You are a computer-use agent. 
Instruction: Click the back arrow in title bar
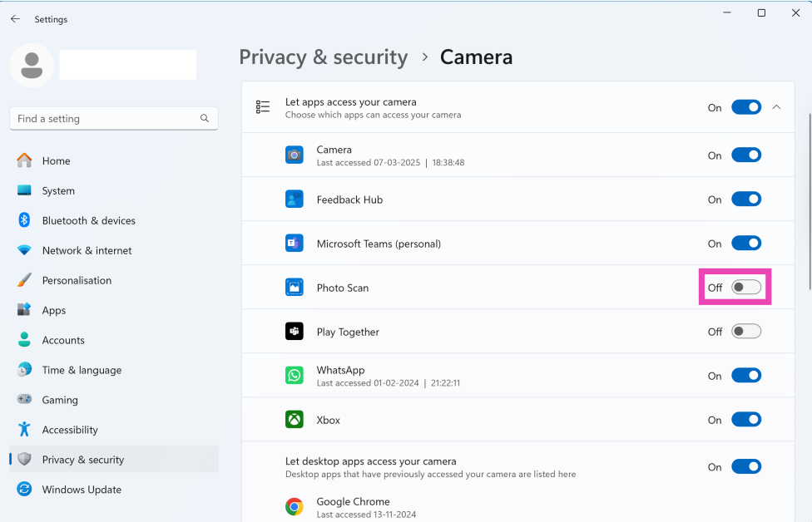[x=15, y=19]
